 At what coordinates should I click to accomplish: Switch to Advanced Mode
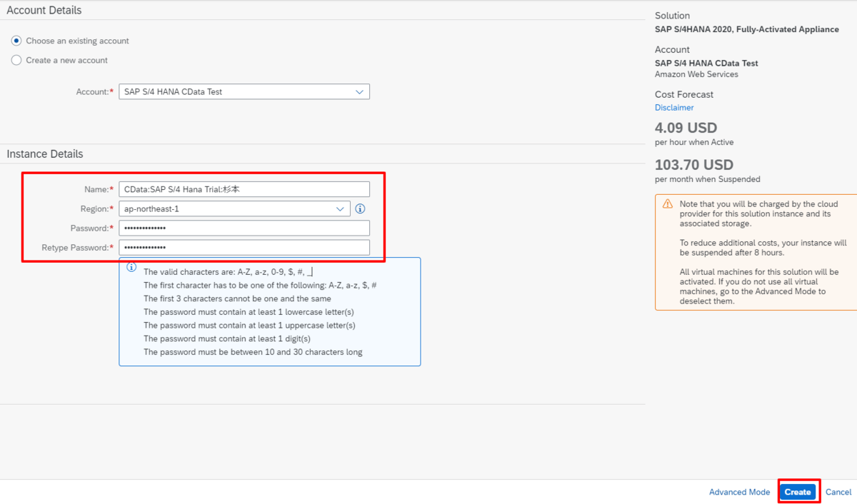pos(739,492)
